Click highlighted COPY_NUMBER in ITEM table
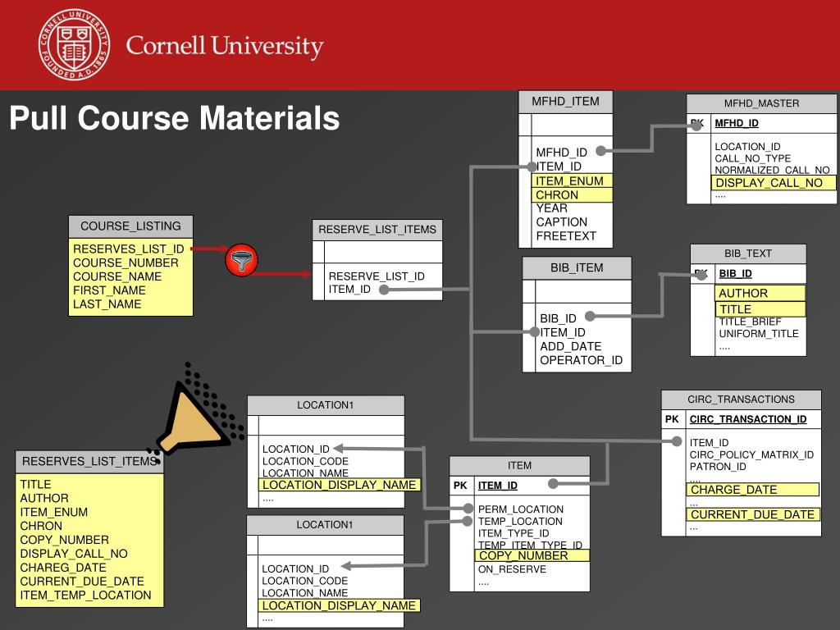 point(532,555)
